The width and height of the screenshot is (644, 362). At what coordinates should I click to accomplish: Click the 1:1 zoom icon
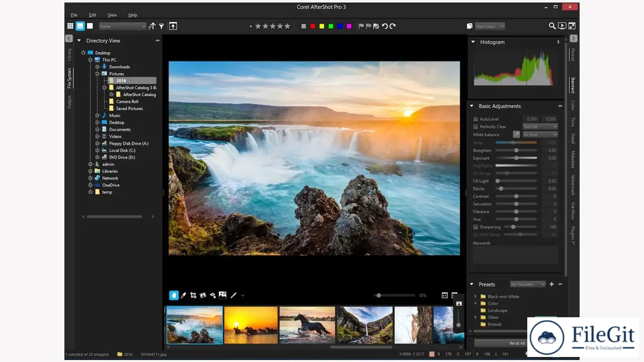[445, 296]
